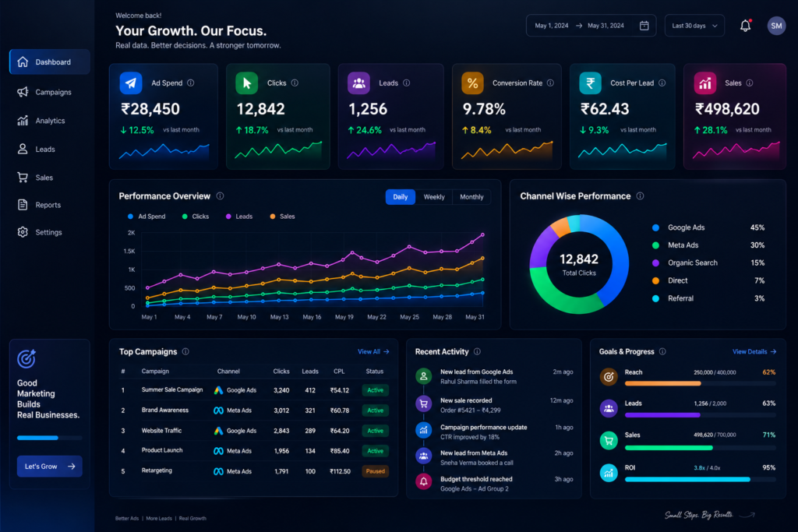Click the Conversion Rate percent icon
This screenshot has height=532, width=798.
coord(472,83)
